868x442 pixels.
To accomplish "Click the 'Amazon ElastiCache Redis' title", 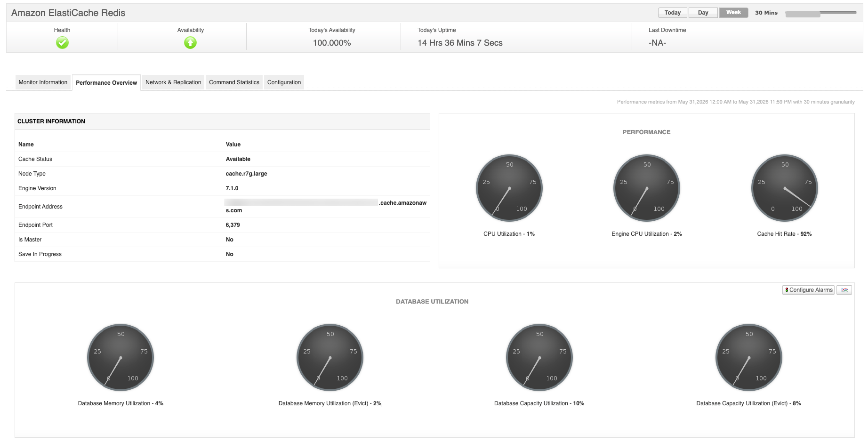I will [x=68, y=13].
